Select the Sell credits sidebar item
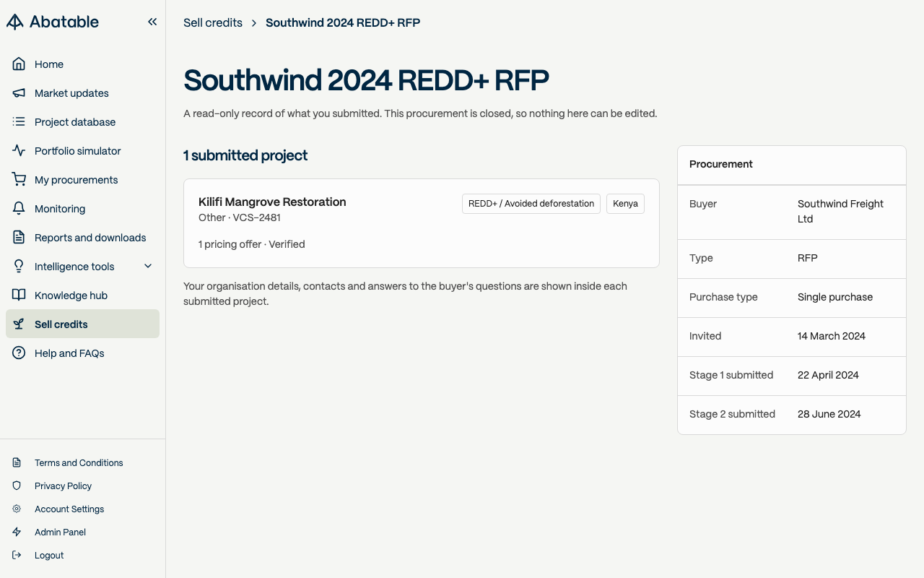924x578 pixels. tap(82, 324)
